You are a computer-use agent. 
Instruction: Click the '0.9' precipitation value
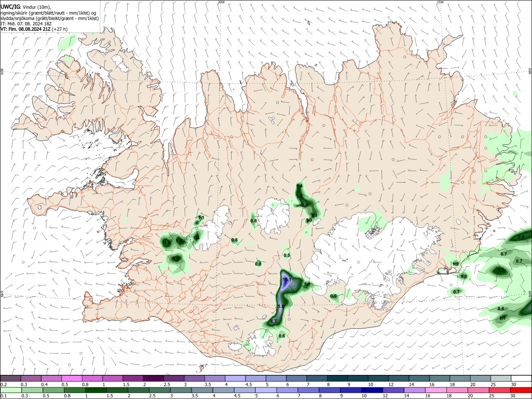333,296
